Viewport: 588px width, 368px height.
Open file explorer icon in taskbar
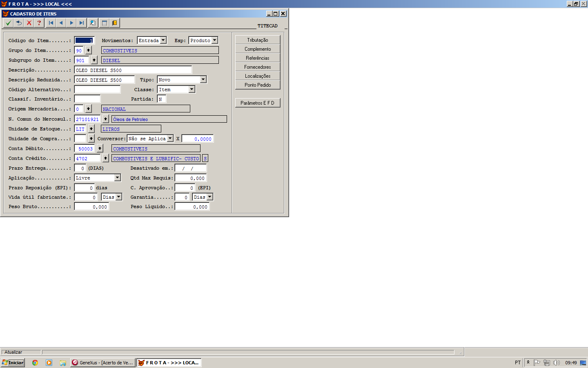click(x=62, y=363)
